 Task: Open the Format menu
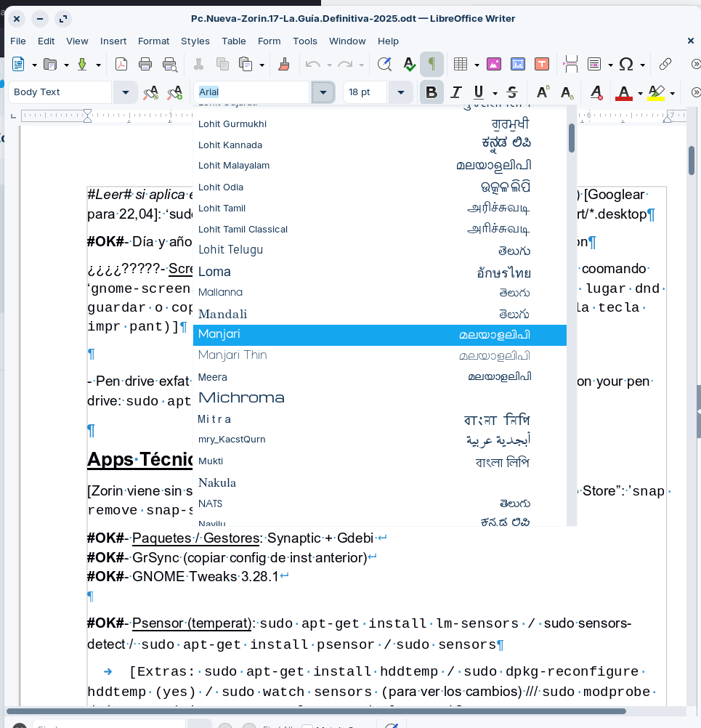154,41
